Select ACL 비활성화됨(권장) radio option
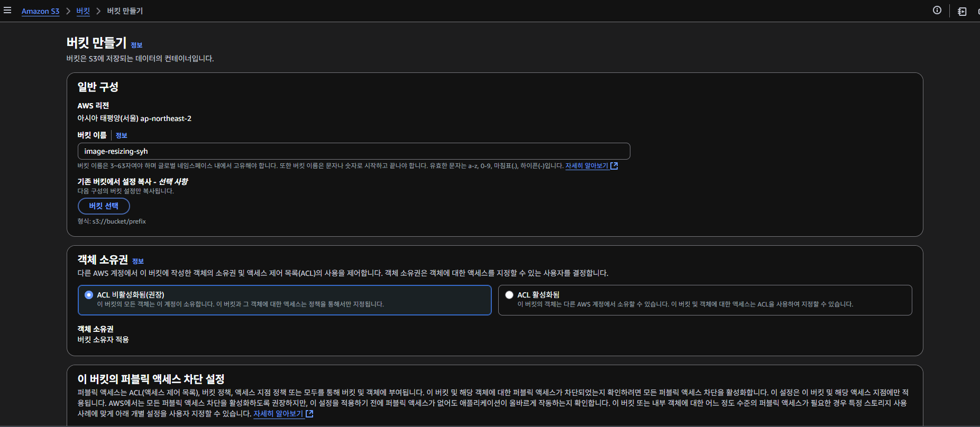Image resolution: width=980 pixels, height=427 pixels. tap(89, 295)
